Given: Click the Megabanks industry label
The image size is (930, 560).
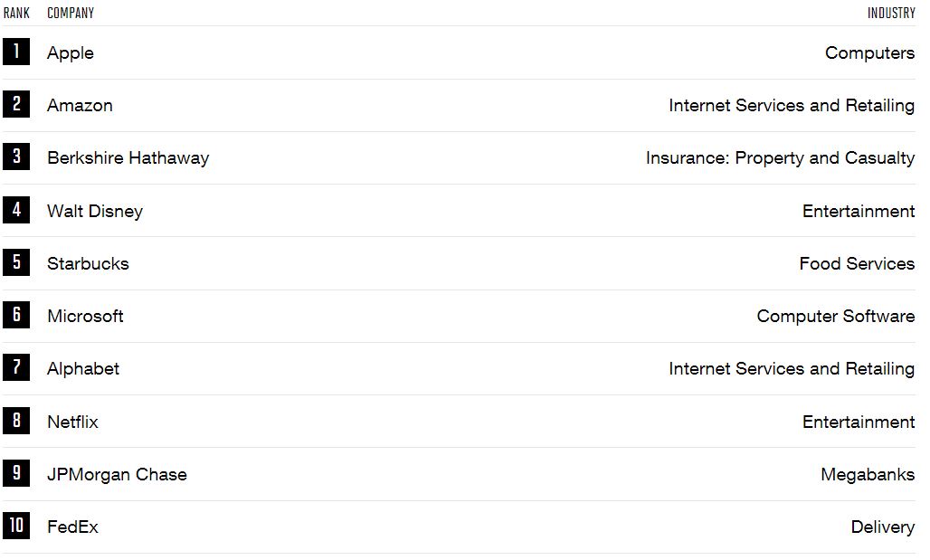Looking at the screenshot, I should 868,475.
